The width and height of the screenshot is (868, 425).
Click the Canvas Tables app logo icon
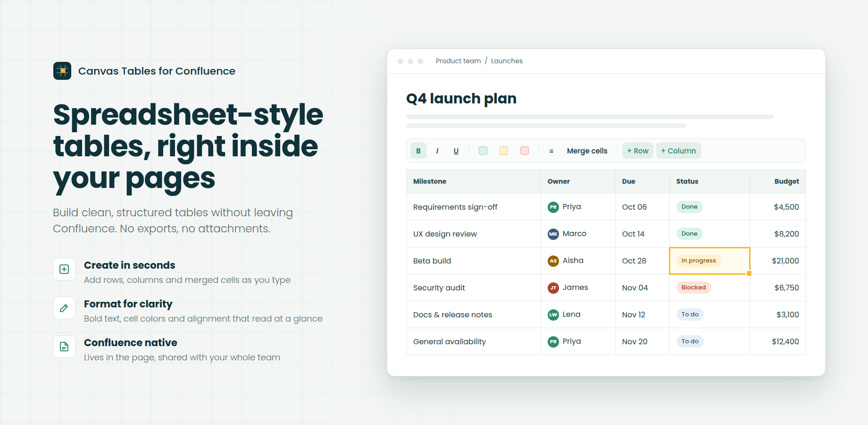[62, 71]
